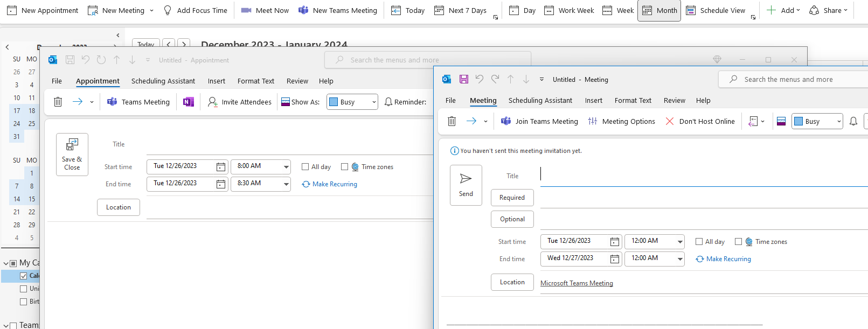Click the Location button in Appointment window
This screenshot has width=868, height=329.
pyautogui.click(x=119, y=207)
